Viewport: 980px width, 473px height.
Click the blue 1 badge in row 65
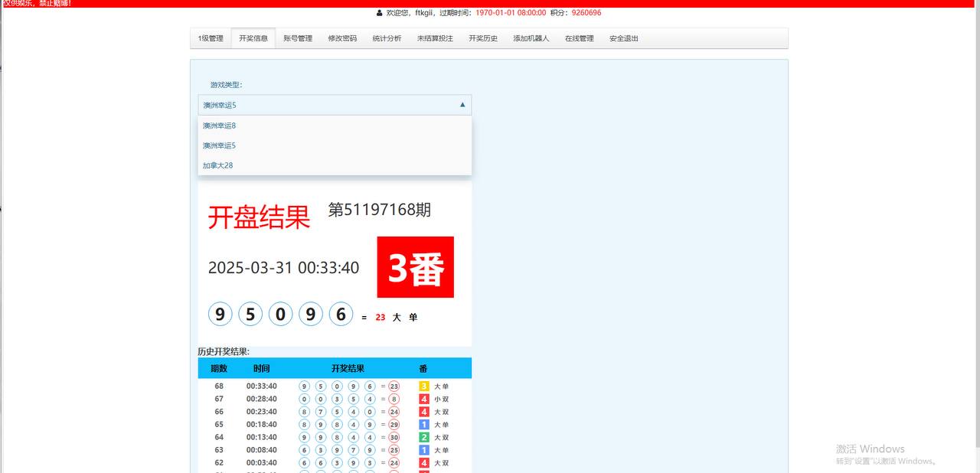pos(424,425)
